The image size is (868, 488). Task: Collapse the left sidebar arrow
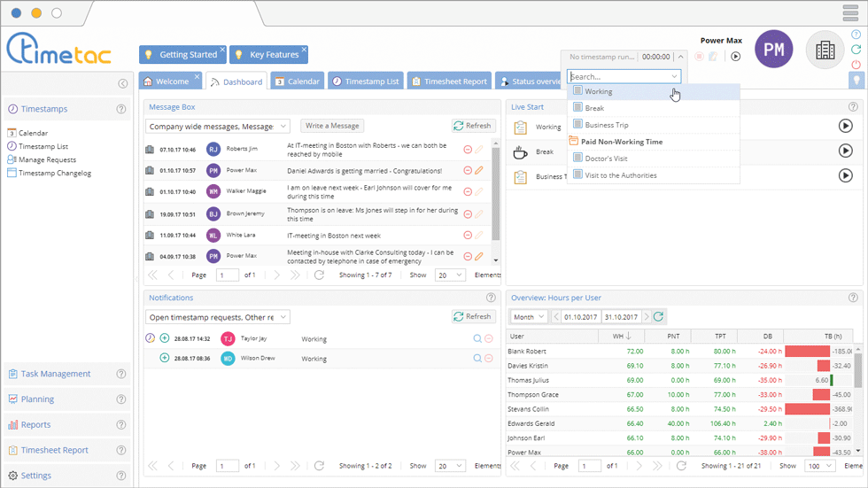[123, 83]
